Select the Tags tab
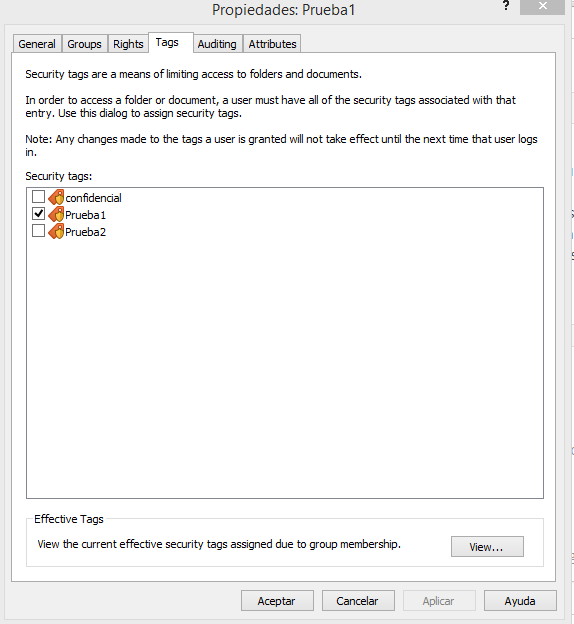574x624 pixels. [167, 42]
